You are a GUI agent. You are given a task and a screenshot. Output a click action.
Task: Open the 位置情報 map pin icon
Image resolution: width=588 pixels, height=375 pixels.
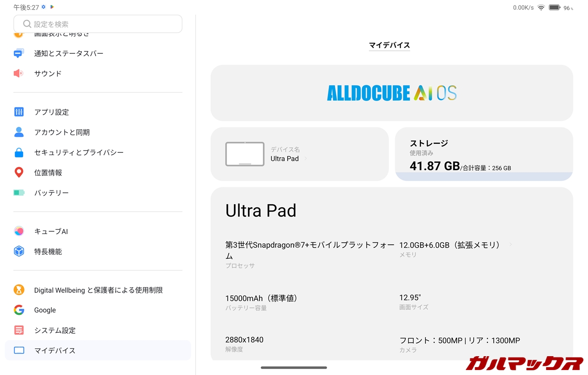pos(19,173)
